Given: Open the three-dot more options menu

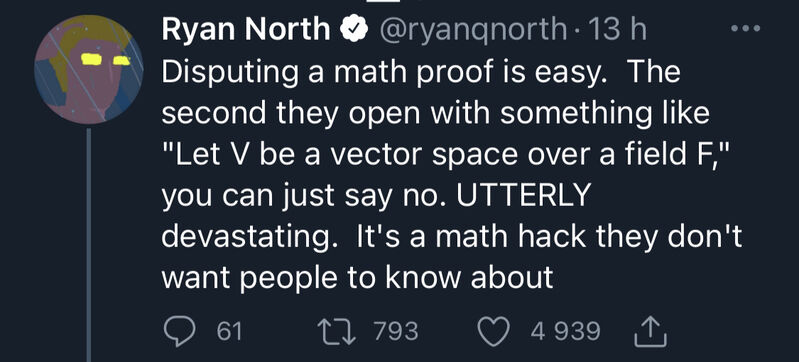Looking at the screenshot, I should coord(745,29).
